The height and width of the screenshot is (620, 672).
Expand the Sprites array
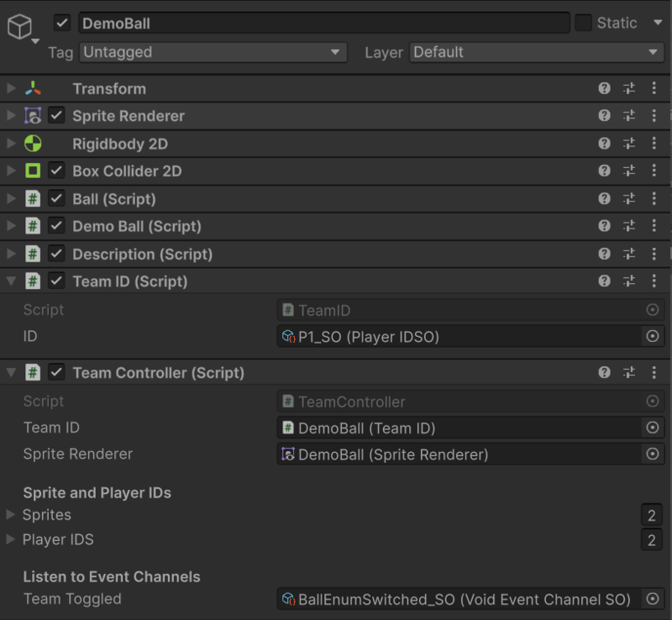coord(10,514)
